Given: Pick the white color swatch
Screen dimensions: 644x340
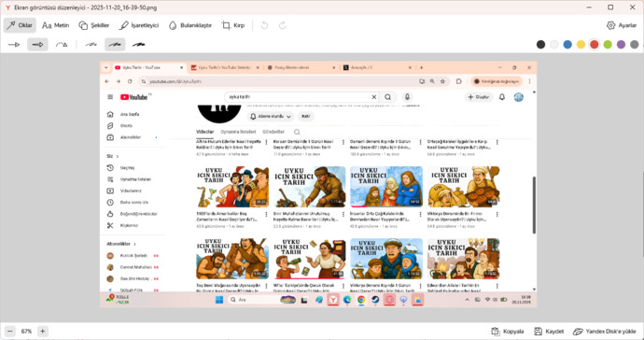Looking at the screenshot, I should pos(554,45).
